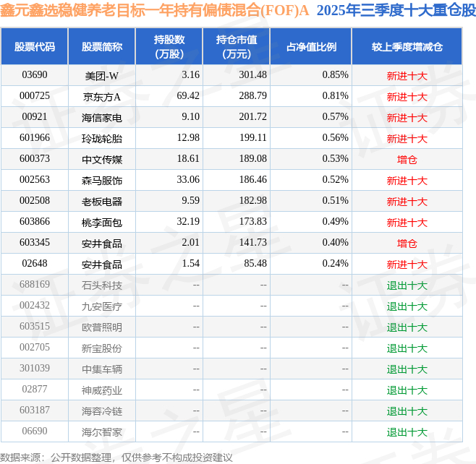Click the stock name 玲珑轮胎
The height and width of the screenshot is (464, 476).
tap(102, 139)
